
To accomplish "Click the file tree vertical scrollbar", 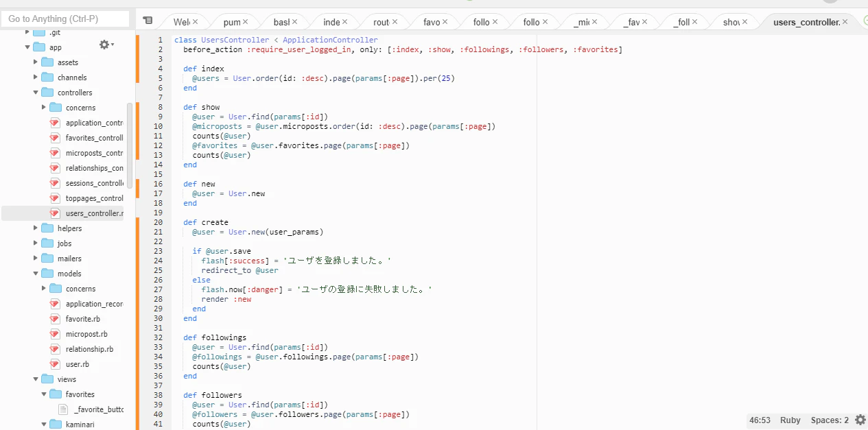I will tap(129, 146).
